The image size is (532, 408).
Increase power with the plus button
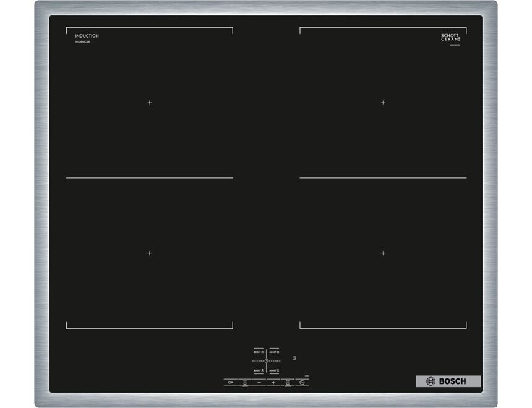273,383
